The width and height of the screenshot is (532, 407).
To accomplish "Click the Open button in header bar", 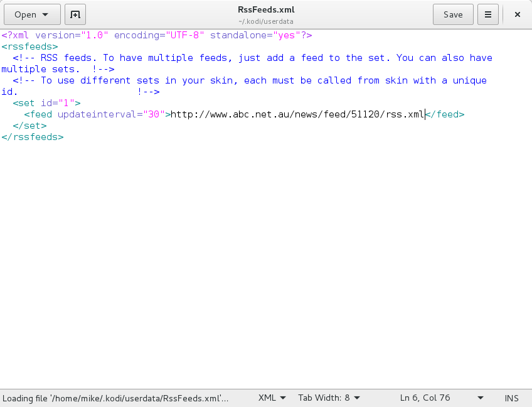I will pos(32,14).
